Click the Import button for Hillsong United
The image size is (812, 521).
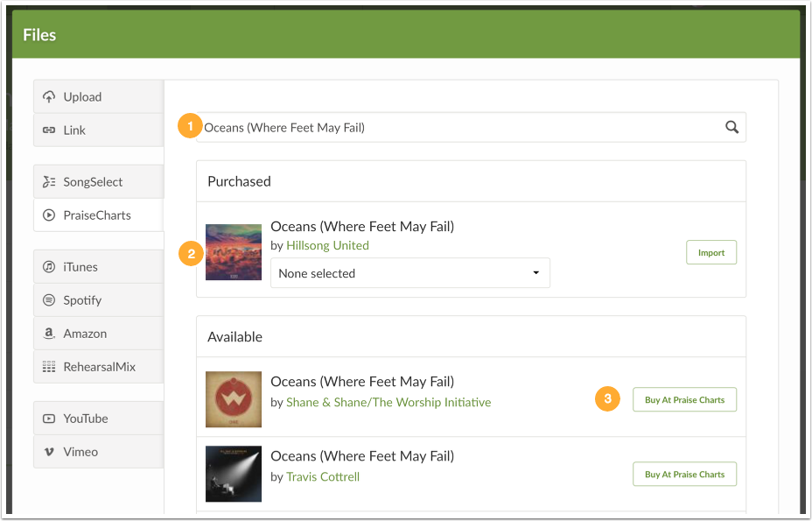coord(710,251)
